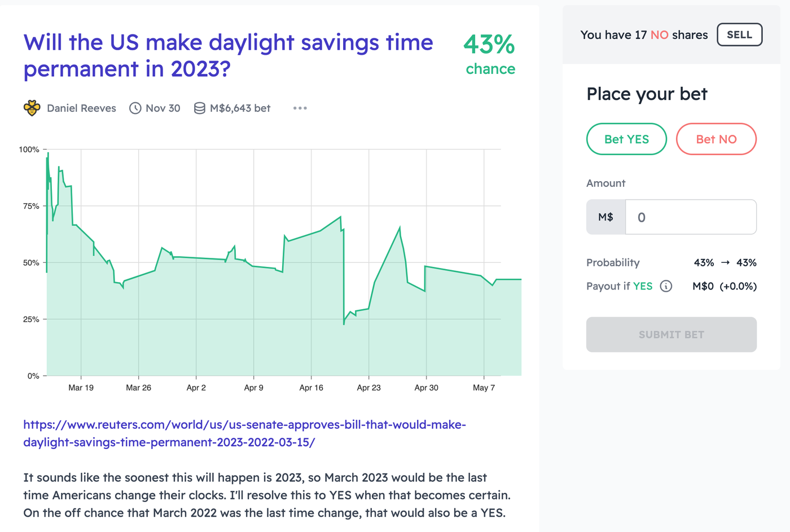
Task: Select the Bet YES option
Action: [x=626, y=139]
